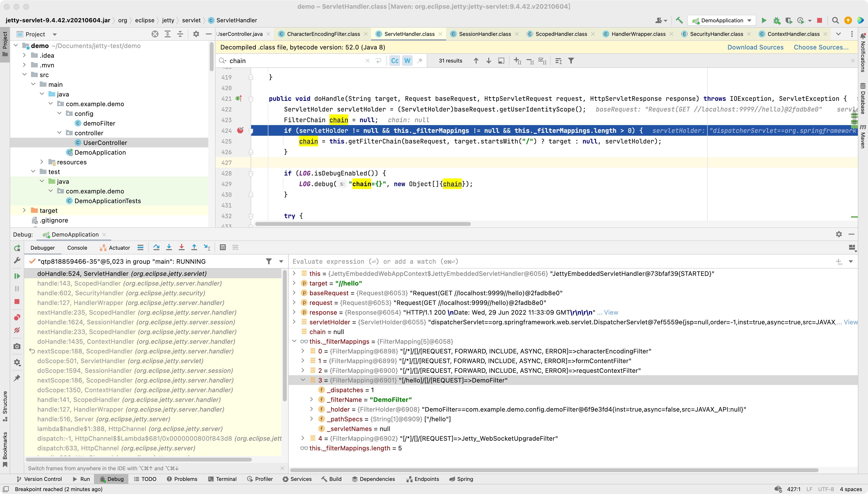Go to the next search occurrence
The image size is (868, 494).
[489, 61]
